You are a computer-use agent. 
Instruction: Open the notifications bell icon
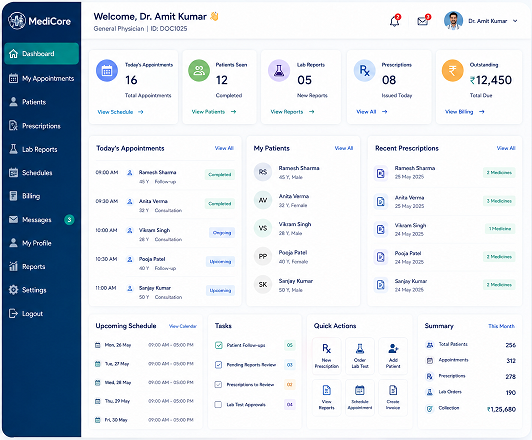pyautogui.click(x=395, y=21)
